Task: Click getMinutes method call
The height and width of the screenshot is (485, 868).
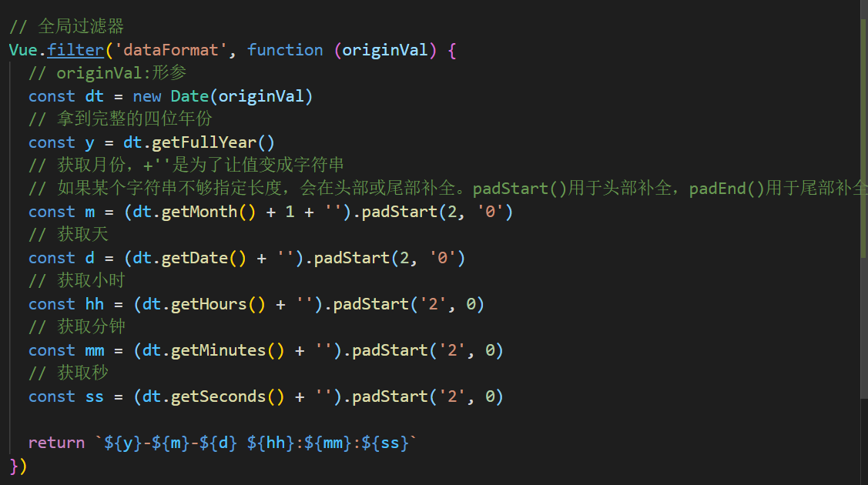Action: pos(218,350)
